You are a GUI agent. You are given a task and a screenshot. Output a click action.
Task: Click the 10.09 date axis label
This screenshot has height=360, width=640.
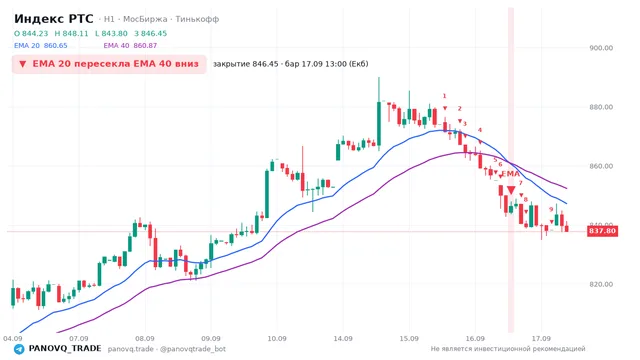coord(277,339)
